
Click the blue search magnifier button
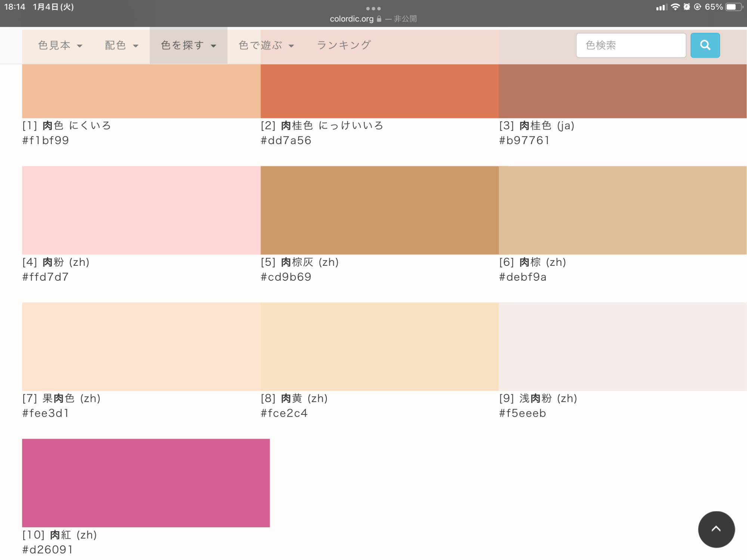pyautogui.click(x=705, y=45)
